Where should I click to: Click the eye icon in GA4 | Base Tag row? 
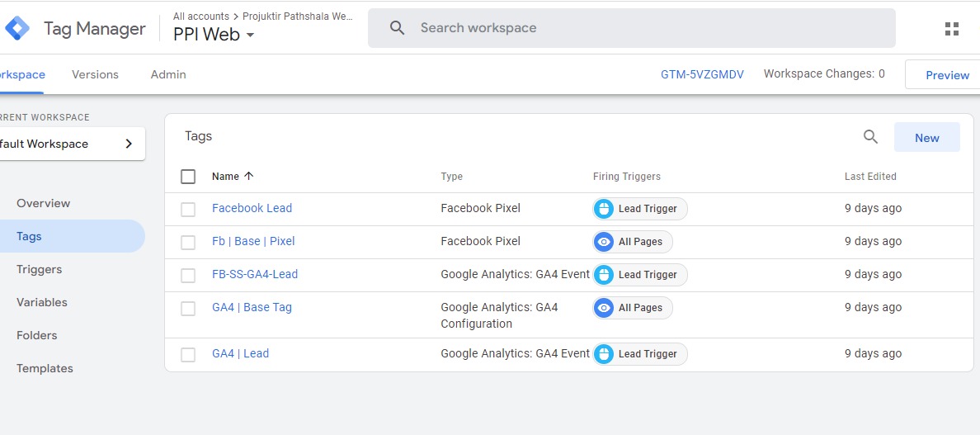[604, 308]
